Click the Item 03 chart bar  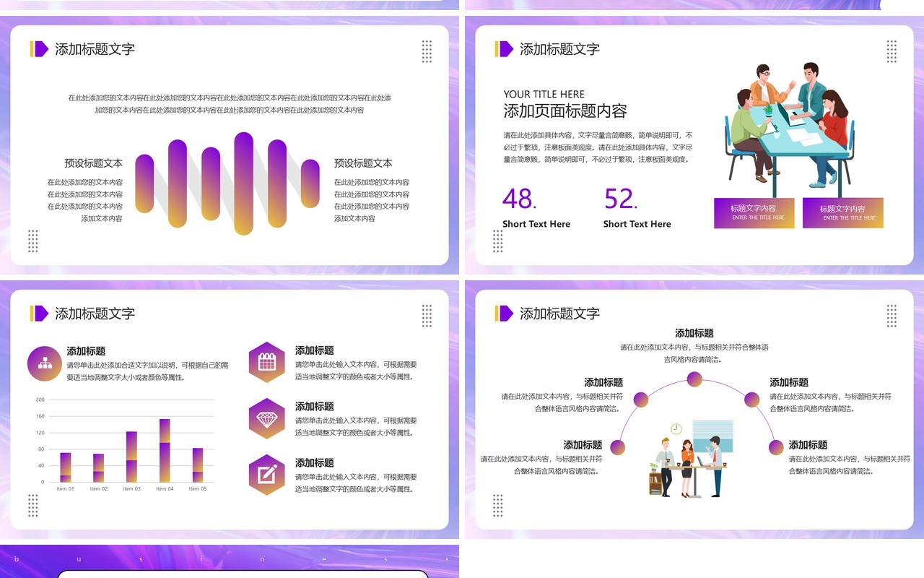[x=131, y=457]
